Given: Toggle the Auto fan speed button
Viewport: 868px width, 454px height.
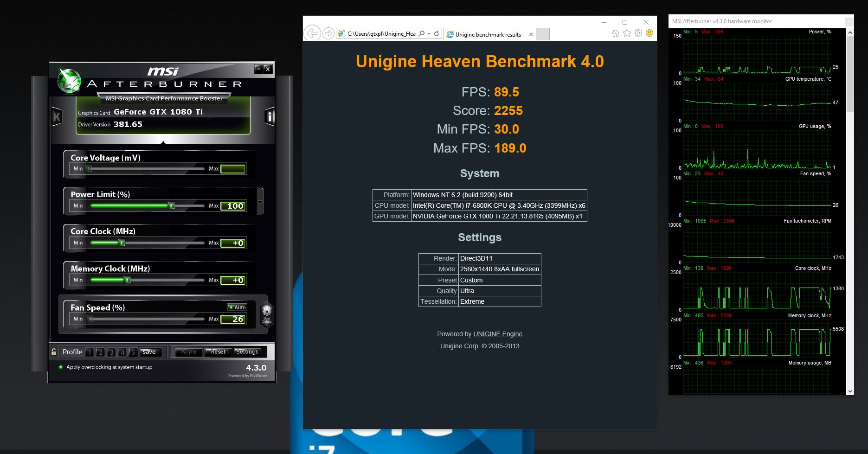Looking at the screenshot, I should point(237,307).
